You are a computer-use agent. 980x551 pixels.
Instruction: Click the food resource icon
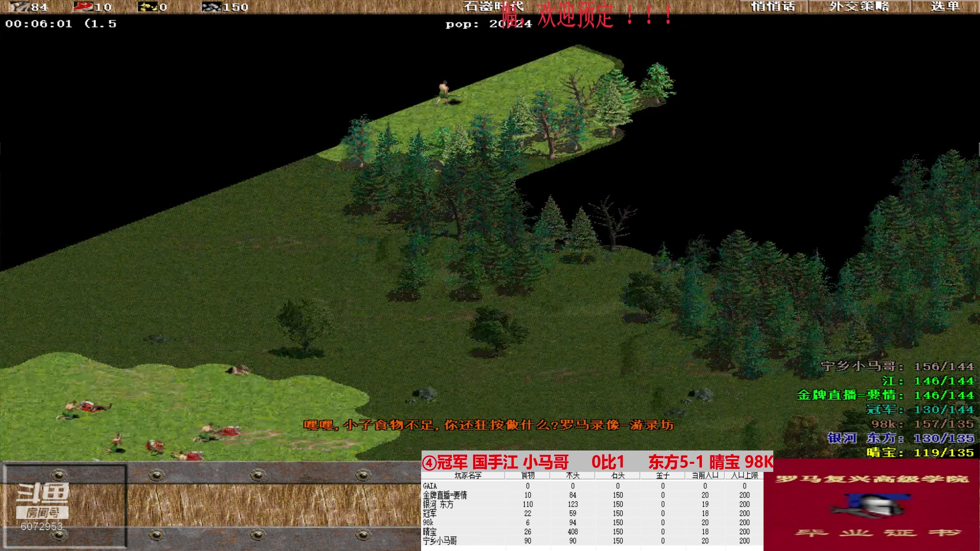click(83, 7)
